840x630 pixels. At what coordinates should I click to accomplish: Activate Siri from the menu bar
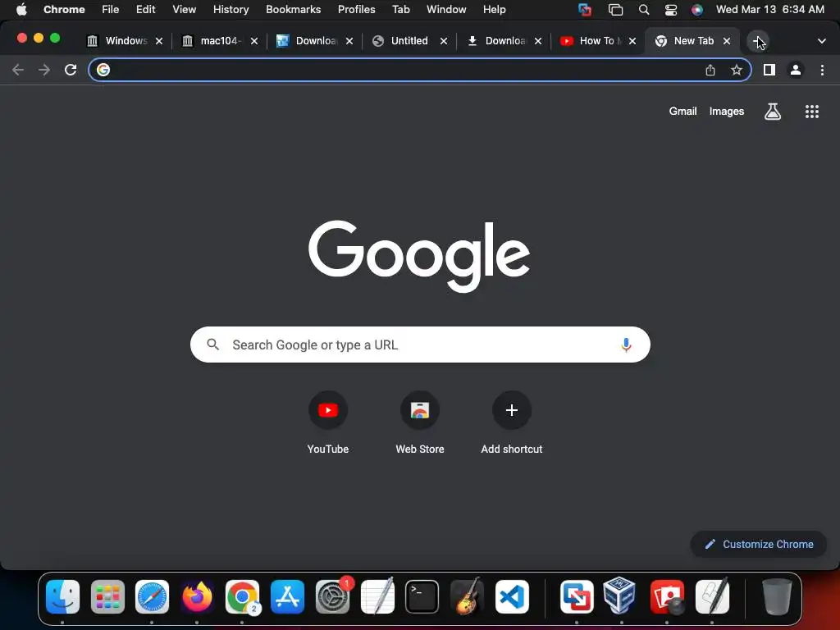click(x=697, y=10)
